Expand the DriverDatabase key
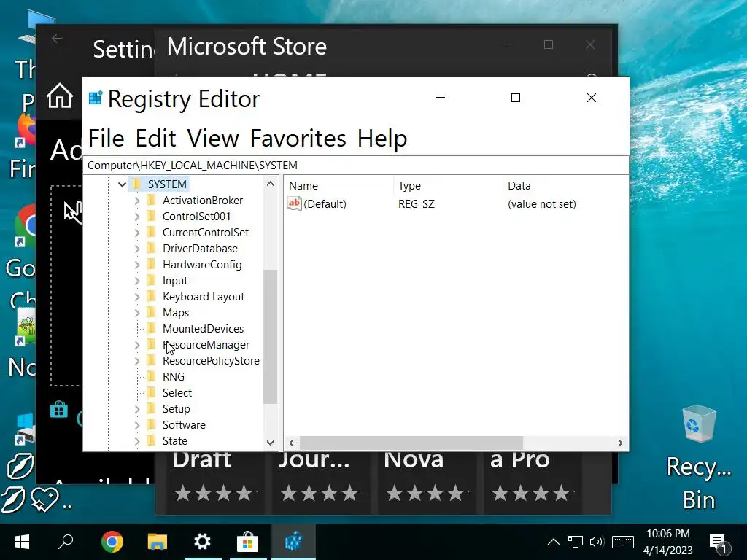The width and height of the screenshot is (747, 560). [x=136, y=249]
